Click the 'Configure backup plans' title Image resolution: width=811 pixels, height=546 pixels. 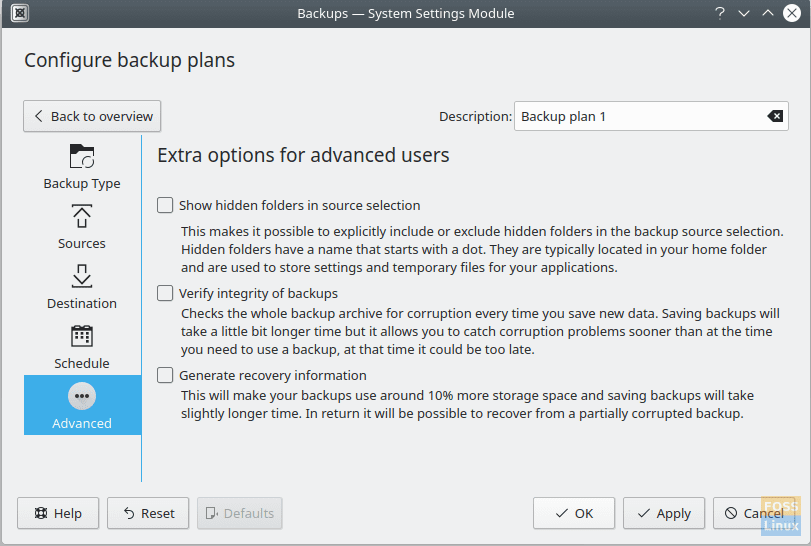pos(129,60)
